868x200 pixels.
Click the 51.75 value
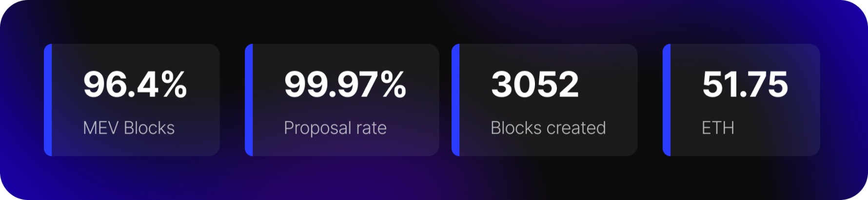click(x=745, y=84)
